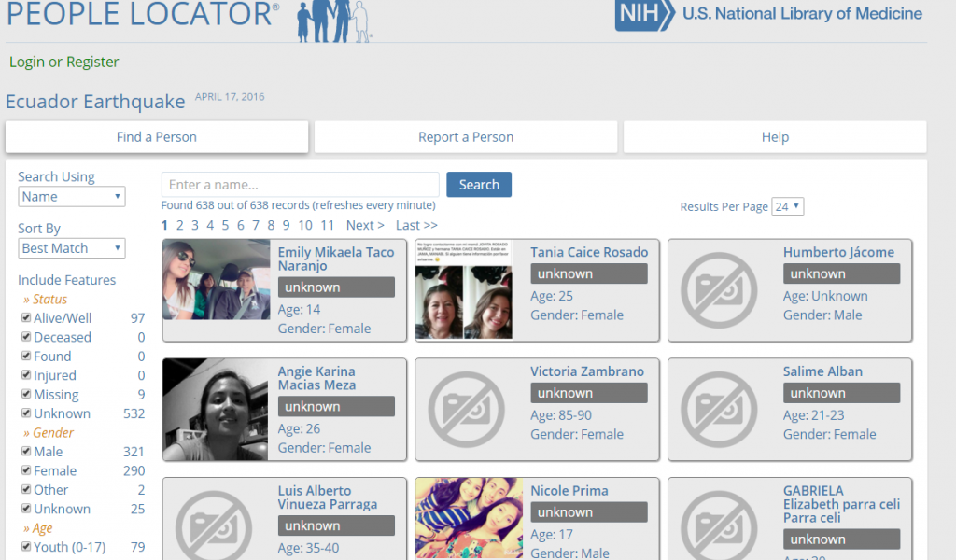Open Emily Mikaela Taco Naranjo's photo

coord(217,280)
